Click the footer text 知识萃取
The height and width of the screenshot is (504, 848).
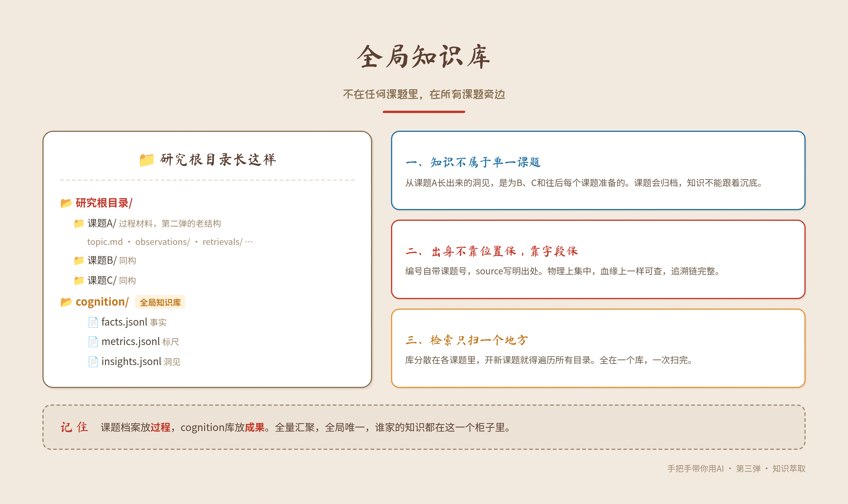coord(789,469)
